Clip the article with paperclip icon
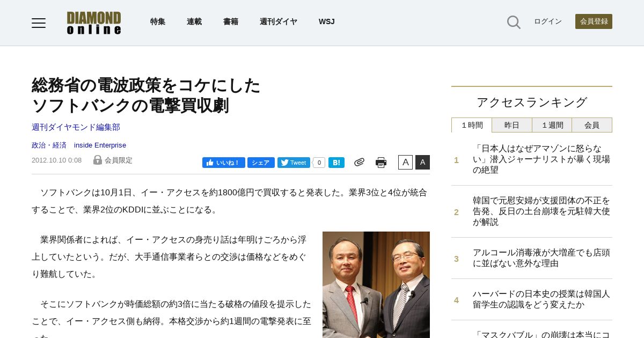Screen dimensions: 644x338 pos(359,162)
